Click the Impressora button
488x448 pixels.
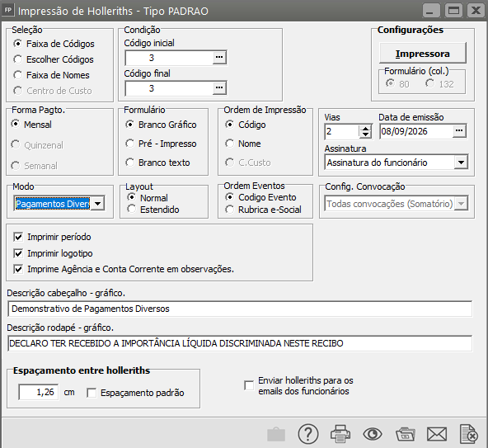tap(423, 54)
